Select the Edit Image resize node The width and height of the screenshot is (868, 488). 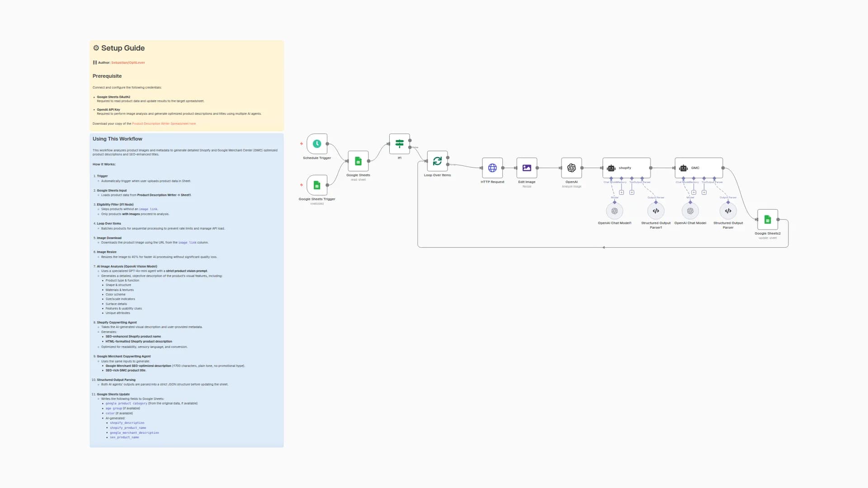coord(527,168)
